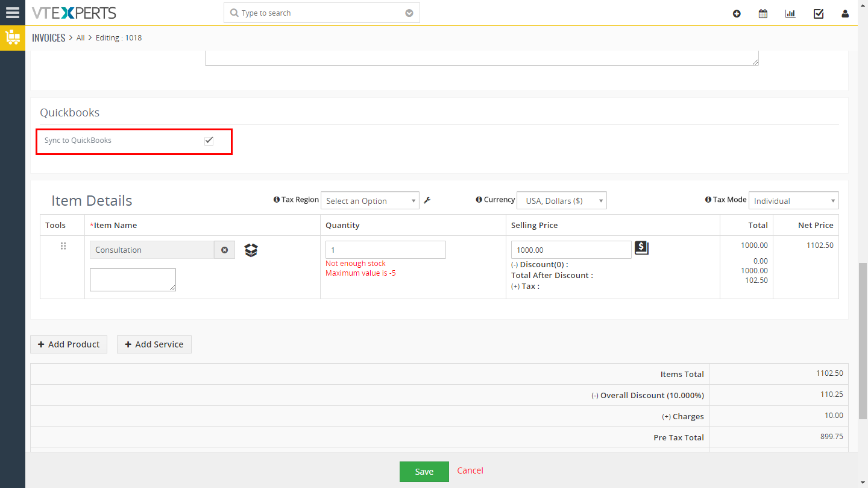This screenshot has height=488, width=868.
Task: Click the 10.00 charges amount
Action: click(x=834, y=416)
